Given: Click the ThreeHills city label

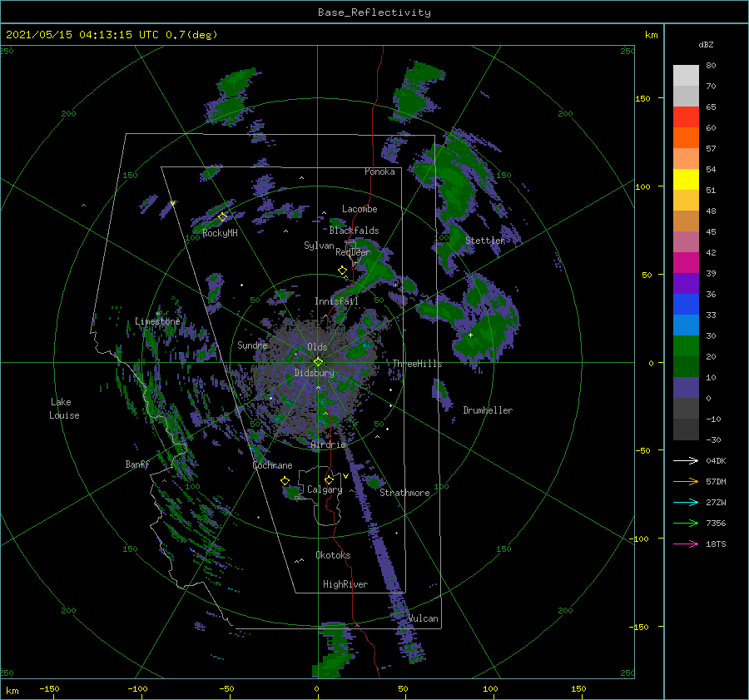Looking at the screenshot, I should point(418,364).
